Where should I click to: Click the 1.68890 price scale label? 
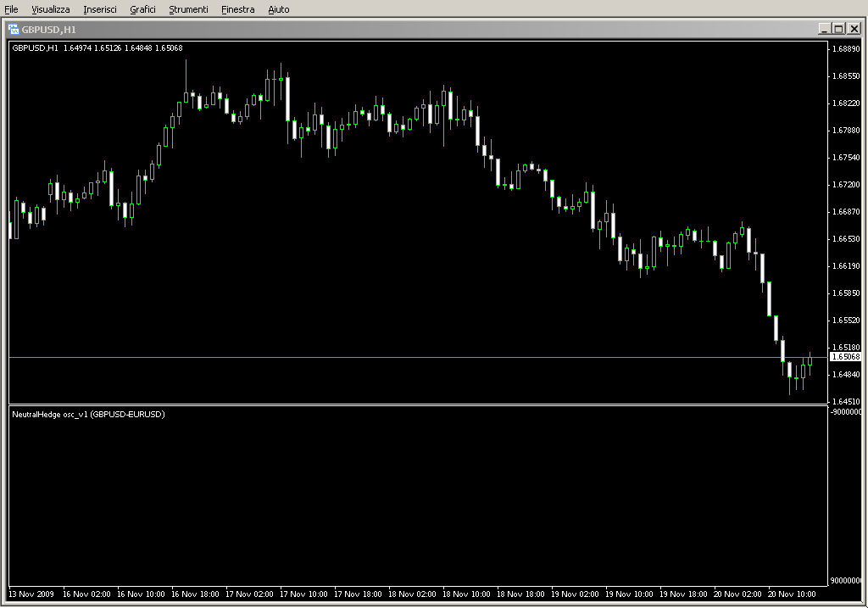click(847, 48)
